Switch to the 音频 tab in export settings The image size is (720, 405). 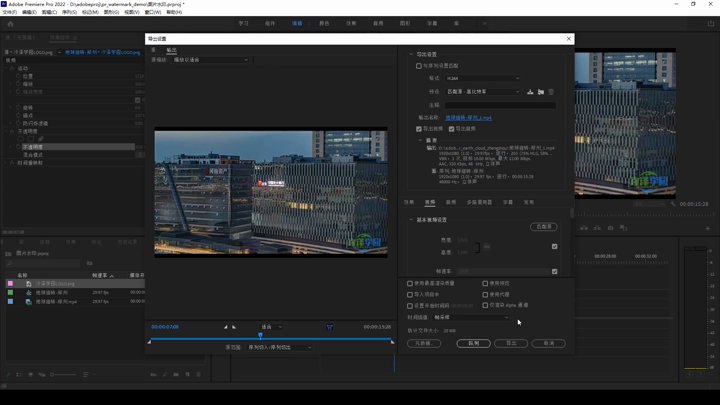click(451, 202)
